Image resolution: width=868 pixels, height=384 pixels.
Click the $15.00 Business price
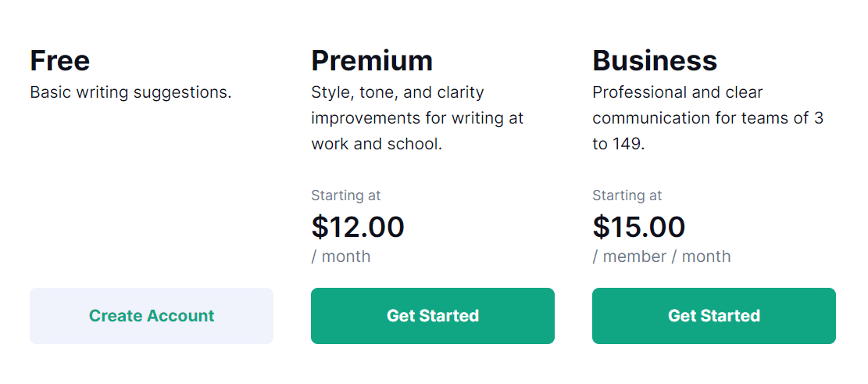(x=639, y=227)
